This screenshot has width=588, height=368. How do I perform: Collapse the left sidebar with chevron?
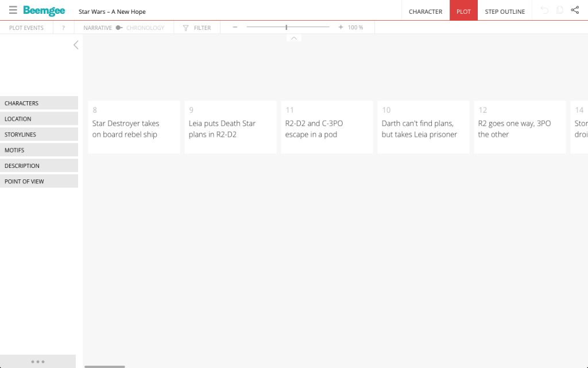76,45
